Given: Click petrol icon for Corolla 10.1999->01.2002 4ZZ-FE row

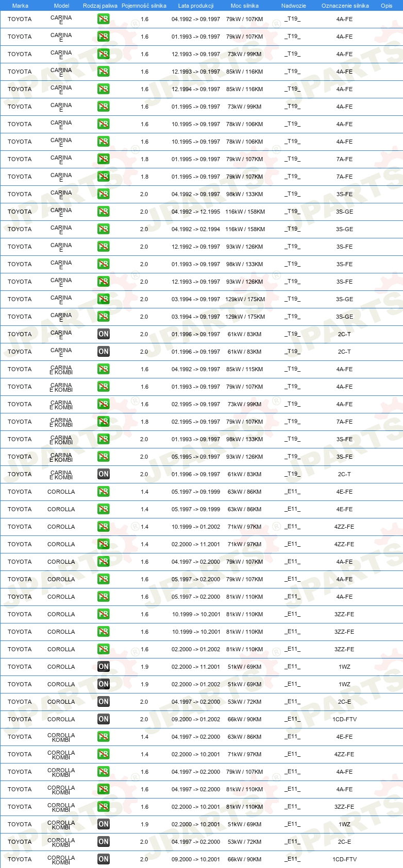Looking at the screenshot, I should [x=104, y=527].
